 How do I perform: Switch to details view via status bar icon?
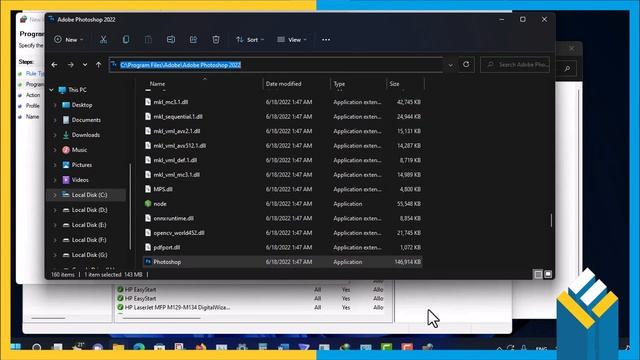click(538, 274)
